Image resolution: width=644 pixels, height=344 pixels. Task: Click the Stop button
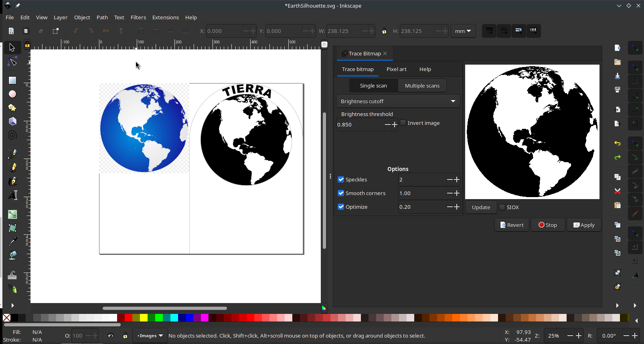coord(548,225)
